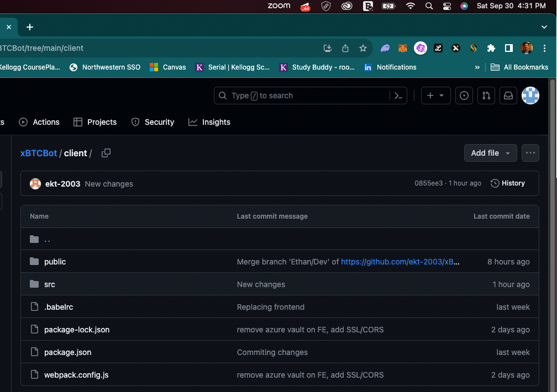Viewport: 557px width, 392px height.
Task: Open the Wi-Fi status menu
Action: pyautogui.click(x=410, y=6)
